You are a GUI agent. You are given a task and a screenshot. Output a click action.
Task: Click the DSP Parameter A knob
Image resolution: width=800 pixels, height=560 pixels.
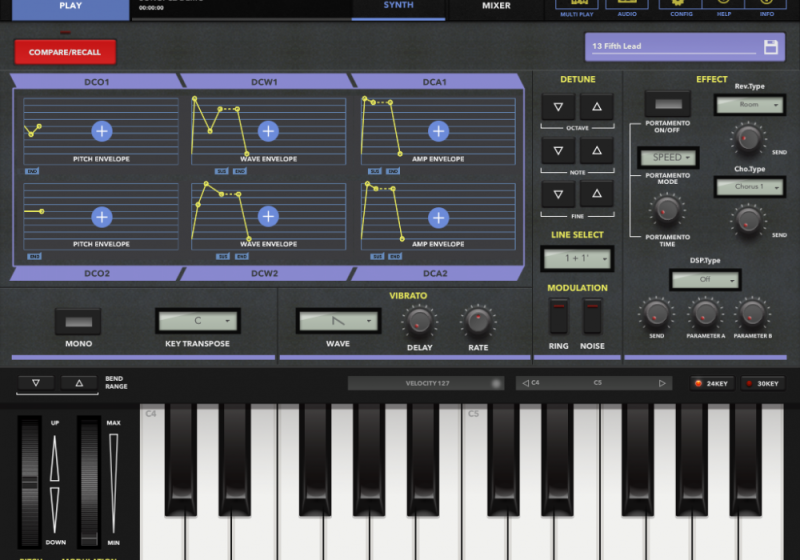705,313
